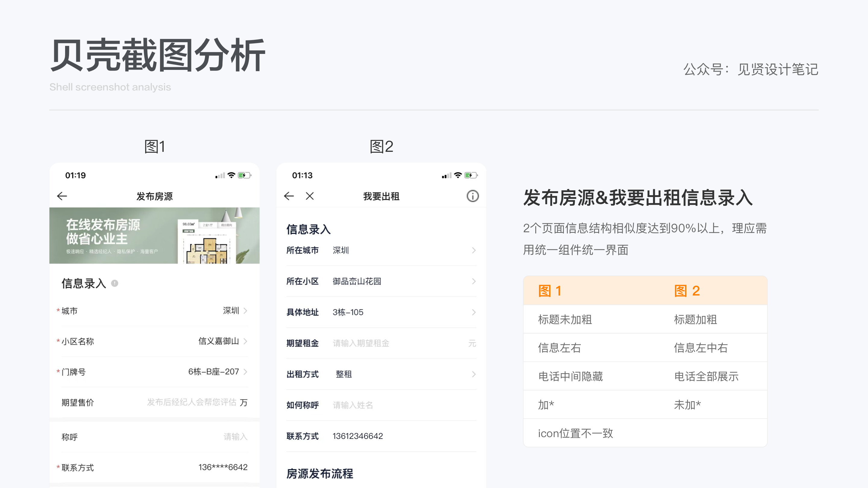This screenshot has height=488, width=868.
Task: Click the 图 1 table column header
Action: [x=549, y=291]
